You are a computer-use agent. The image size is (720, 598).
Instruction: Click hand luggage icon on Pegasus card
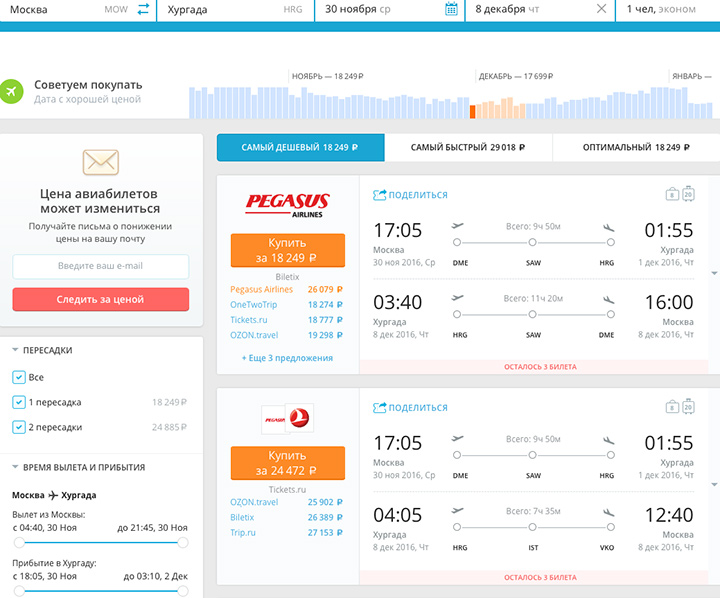pyautogui.click(x=672, y=194)
